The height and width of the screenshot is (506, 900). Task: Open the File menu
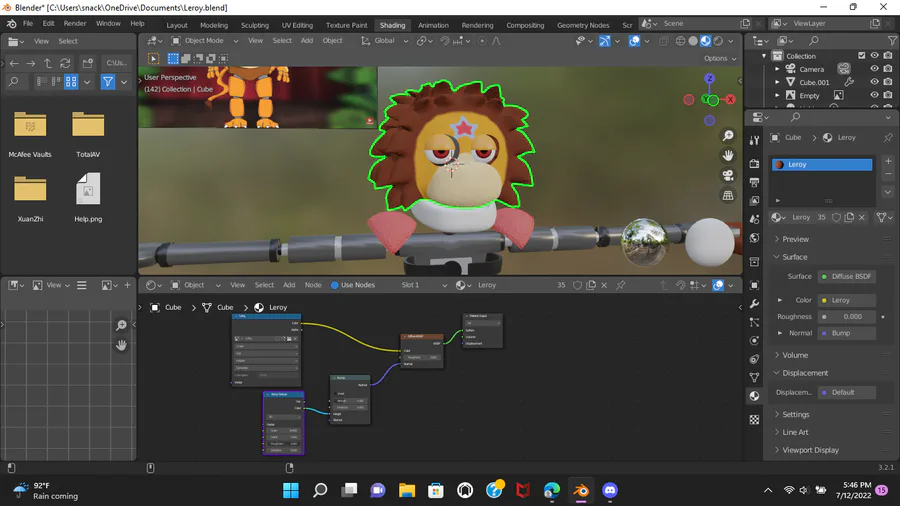coord(28,24)
